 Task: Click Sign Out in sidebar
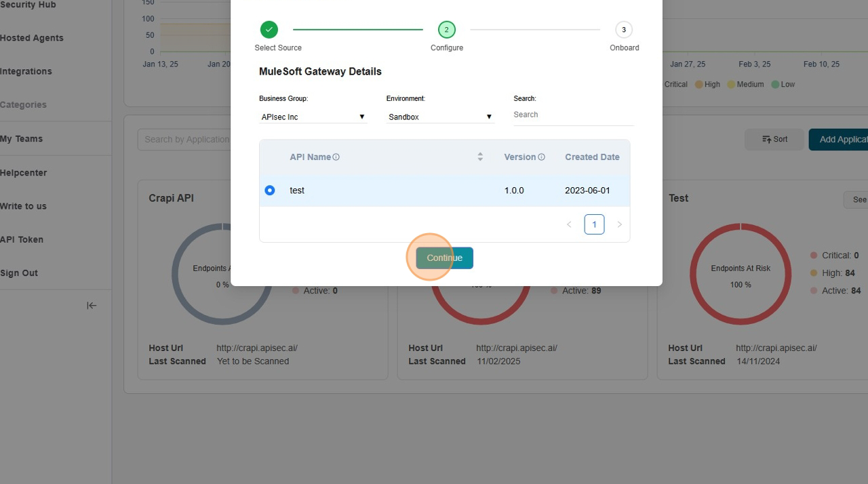tap(19, 273)
